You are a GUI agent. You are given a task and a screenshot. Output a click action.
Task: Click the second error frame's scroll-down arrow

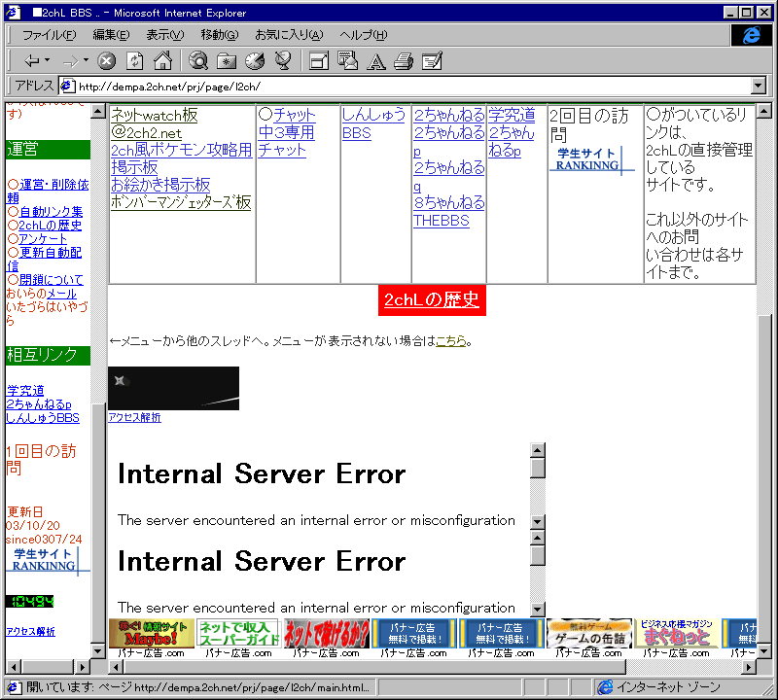[538, 610]
